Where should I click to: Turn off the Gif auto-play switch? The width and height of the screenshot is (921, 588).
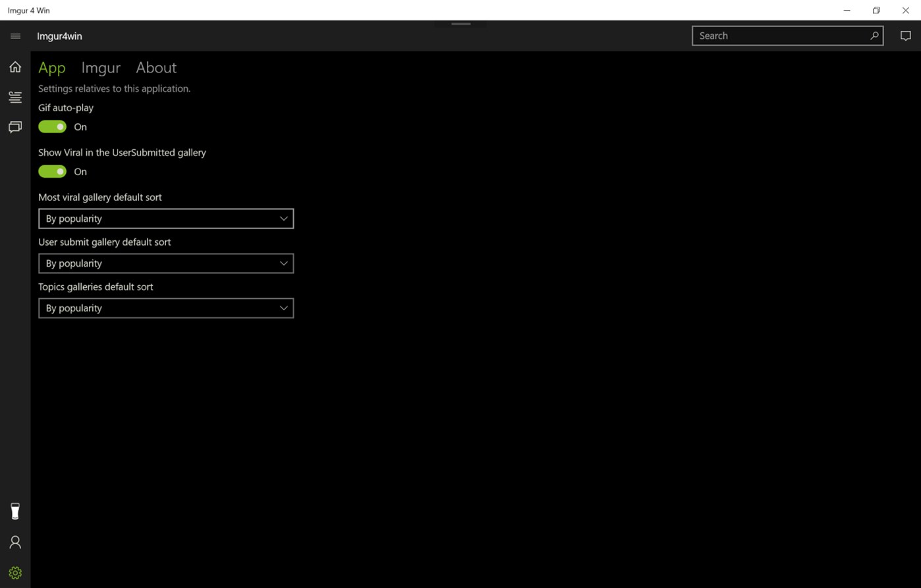[53, 126]
